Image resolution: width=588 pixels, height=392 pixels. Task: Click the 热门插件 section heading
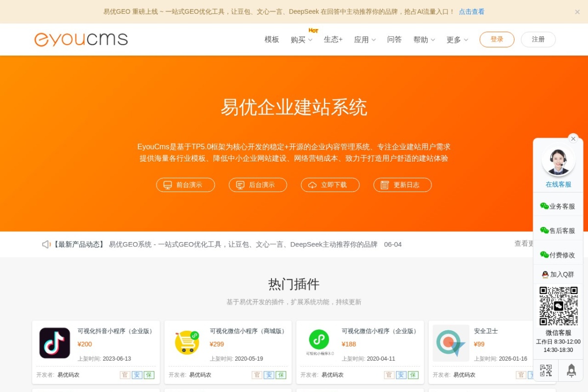coord(294,284)
